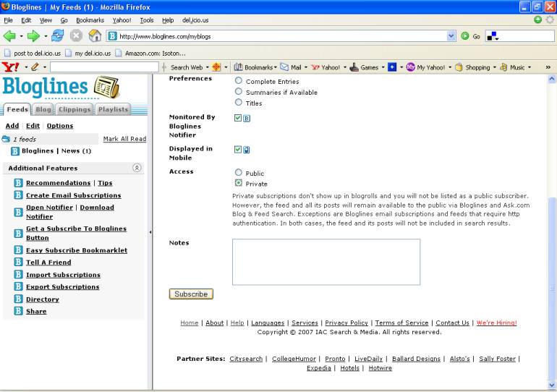557x392 pixels.
Task: Open the post to del.icio.us bookmark
Action: pos(33,54)
